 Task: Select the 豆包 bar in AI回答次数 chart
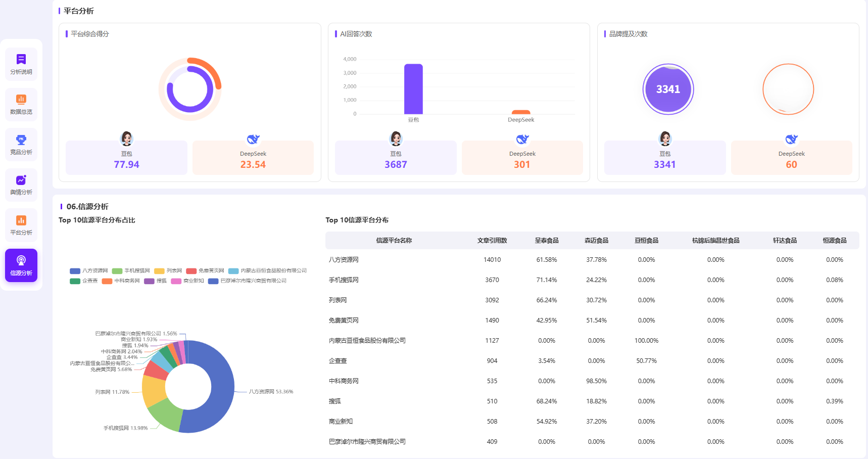pos(413,89)
